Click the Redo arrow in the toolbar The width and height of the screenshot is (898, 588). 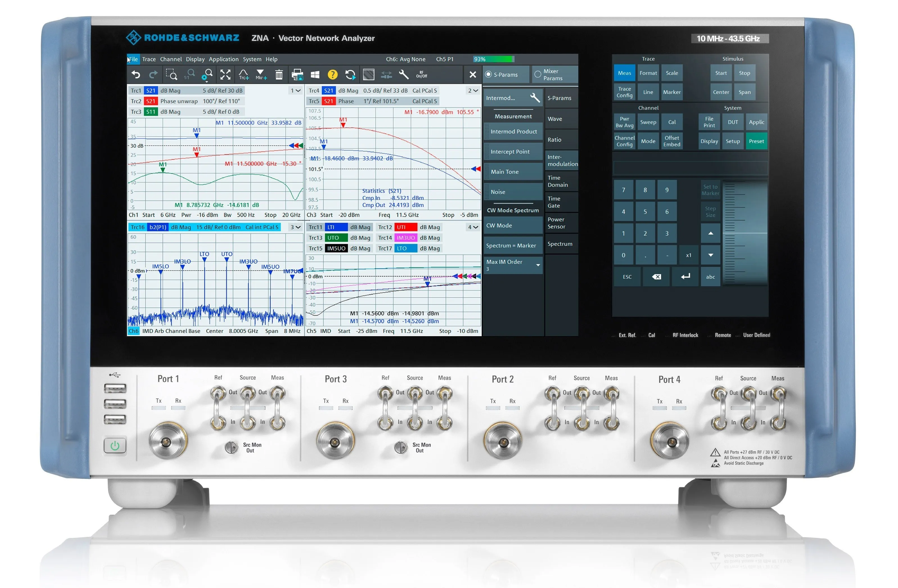153,75
